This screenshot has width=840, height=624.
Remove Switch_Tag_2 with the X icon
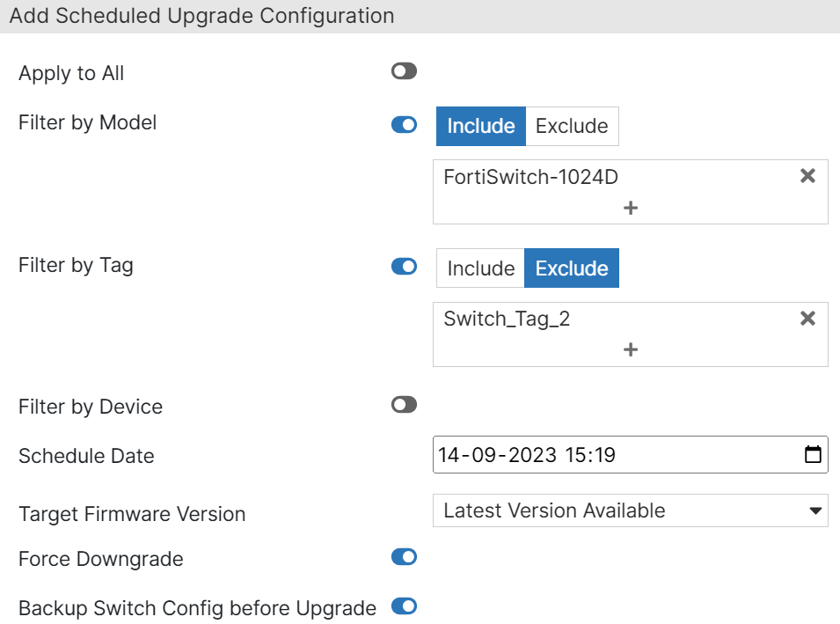pos(807,318)
